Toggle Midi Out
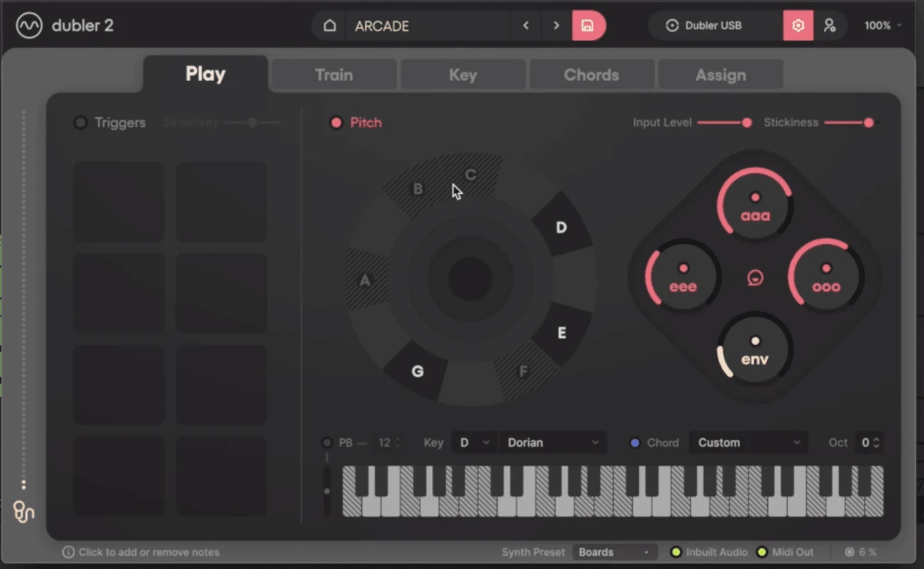The image size is (924, 569). click(762, 552)
